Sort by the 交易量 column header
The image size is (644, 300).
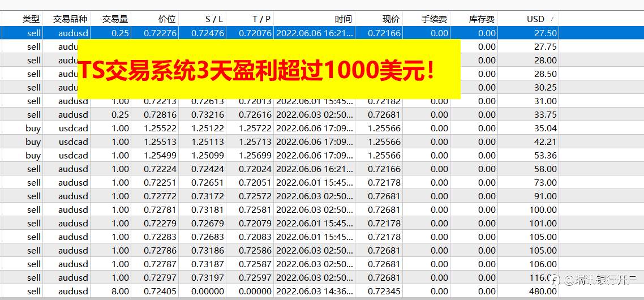pos(115,19)
